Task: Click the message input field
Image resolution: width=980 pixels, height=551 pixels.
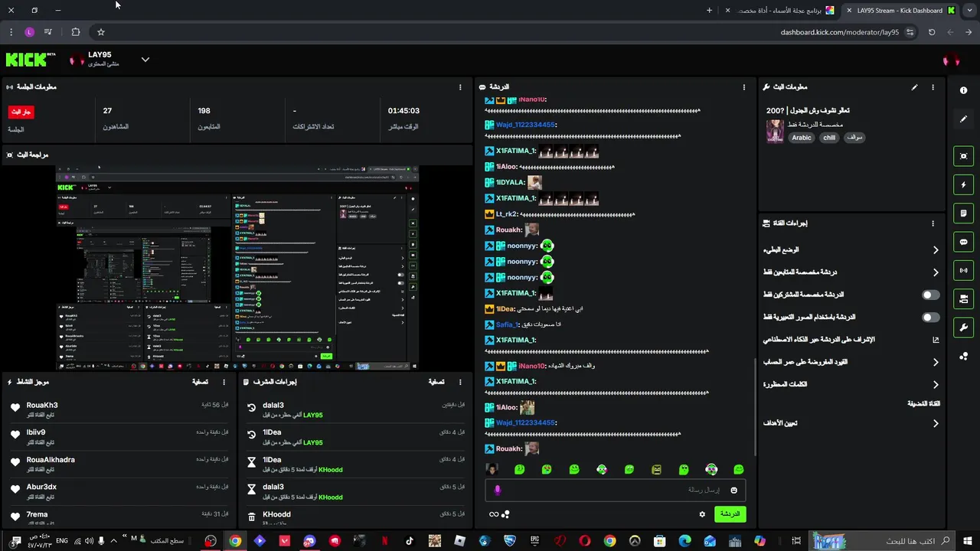Action: (615, 490)
